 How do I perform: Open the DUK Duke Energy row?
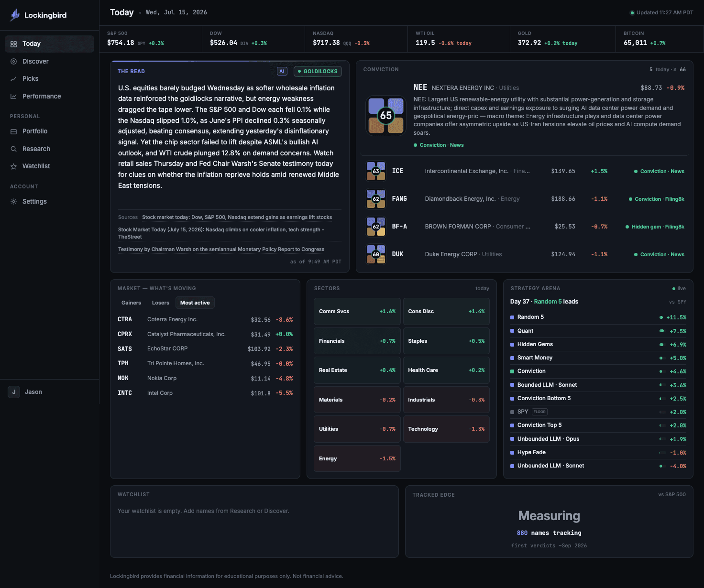525,254
